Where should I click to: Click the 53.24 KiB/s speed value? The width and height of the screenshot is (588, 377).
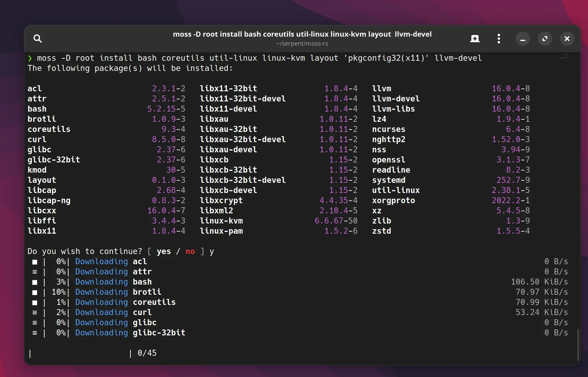pyautogui.click(x=542, y=313)
